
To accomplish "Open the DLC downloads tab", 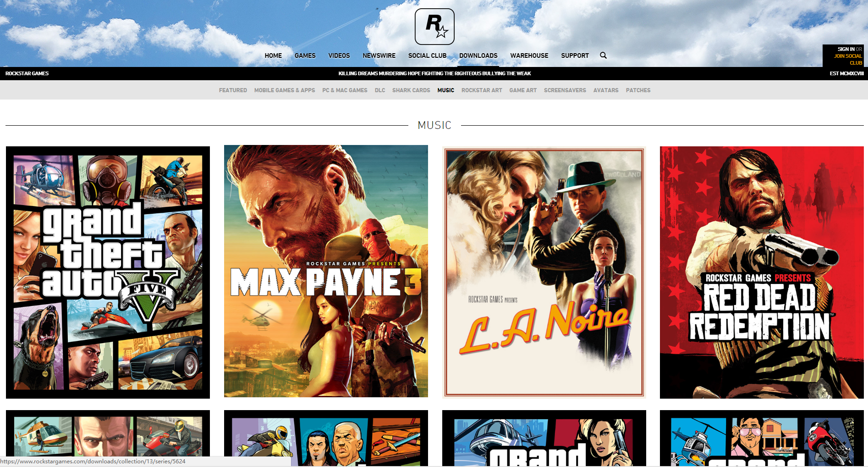I will (x=380, y=90).
